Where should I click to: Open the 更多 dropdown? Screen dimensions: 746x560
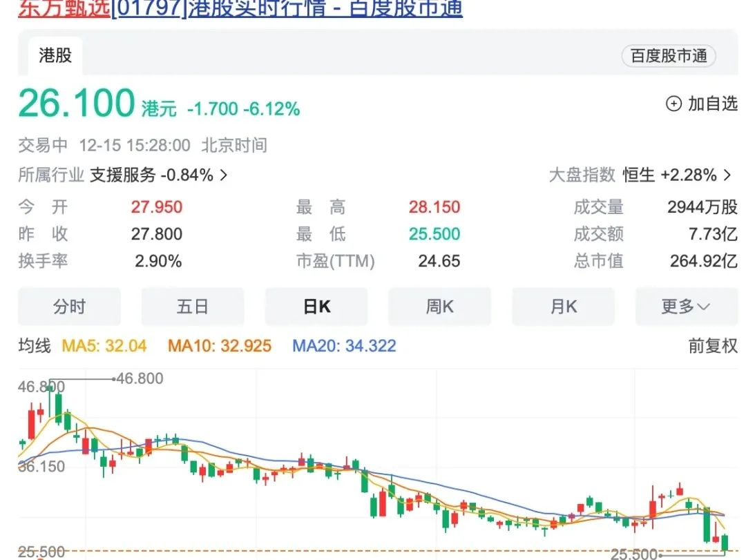(687, 307)
